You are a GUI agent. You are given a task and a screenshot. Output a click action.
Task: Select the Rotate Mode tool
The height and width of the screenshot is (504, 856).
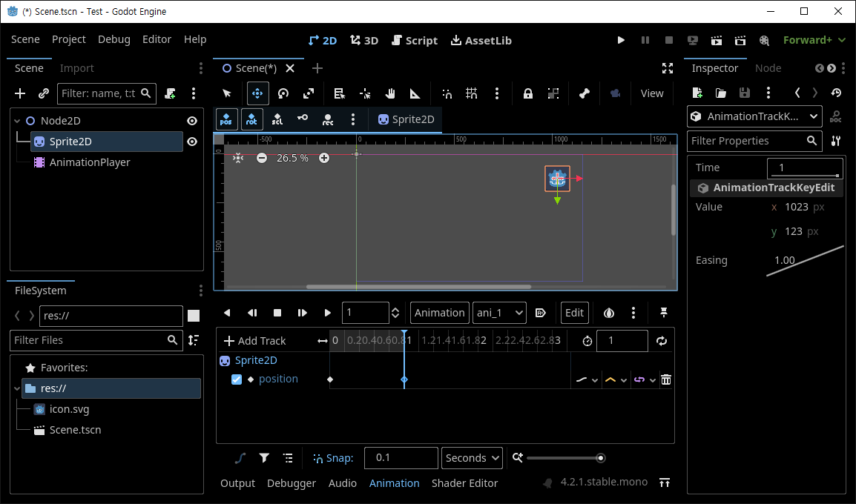(x=283, y=93)
